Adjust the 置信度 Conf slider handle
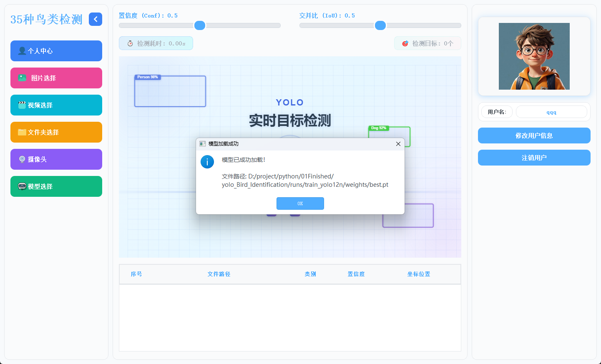601x364 pixels. tap(200, 25)
